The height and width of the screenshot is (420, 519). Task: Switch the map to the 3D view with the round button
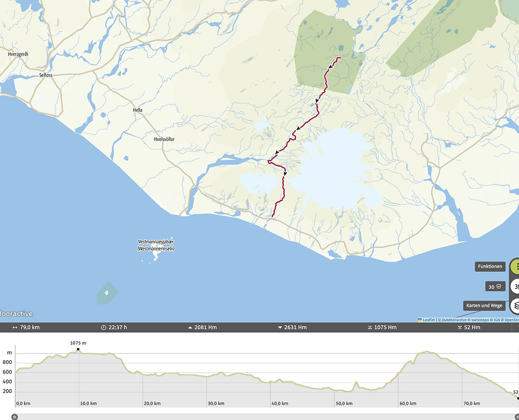click(x=515, y=286)
